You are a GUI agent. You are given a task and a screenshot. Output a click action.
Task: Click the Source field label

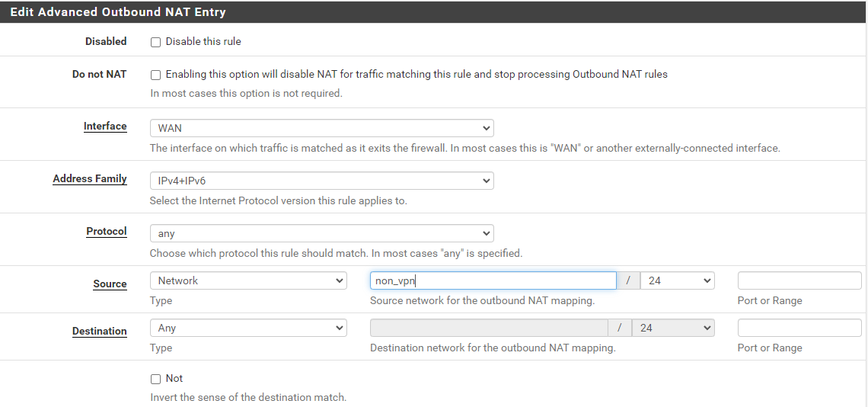click(110, 284)
